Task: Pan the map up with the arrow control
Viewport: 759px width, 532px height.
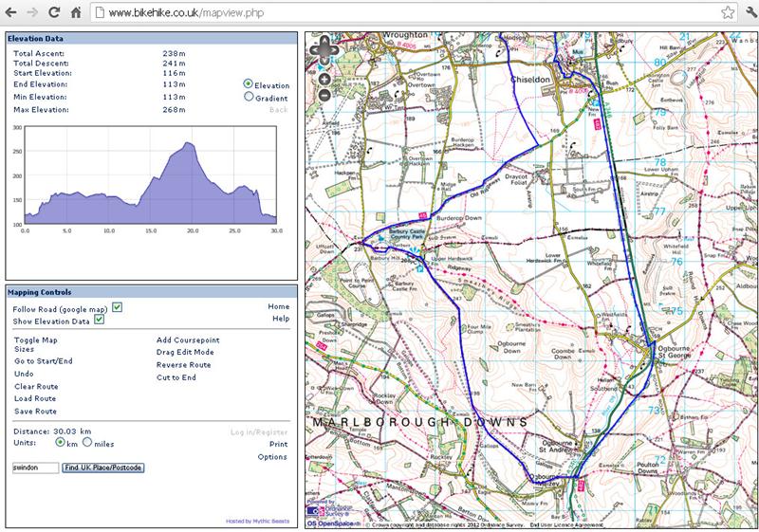Action: point(324,41)
